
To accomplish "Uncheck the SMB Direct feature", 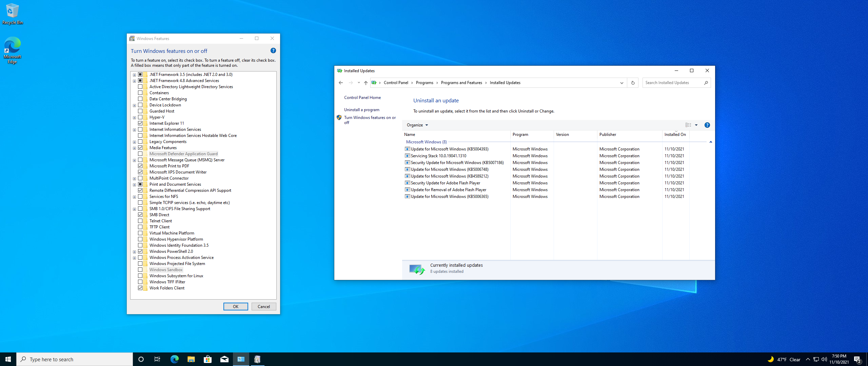I will 140,215.
